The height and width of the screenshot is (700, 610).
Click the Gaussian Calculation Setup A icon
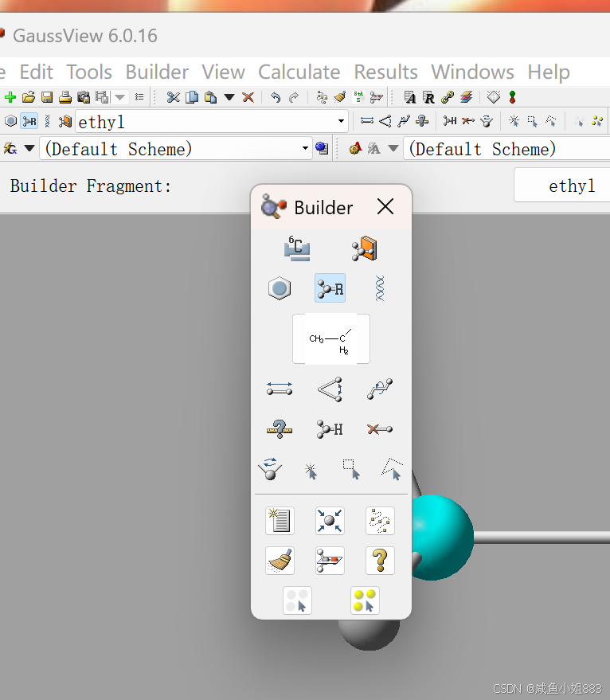[x=409, y=97]
